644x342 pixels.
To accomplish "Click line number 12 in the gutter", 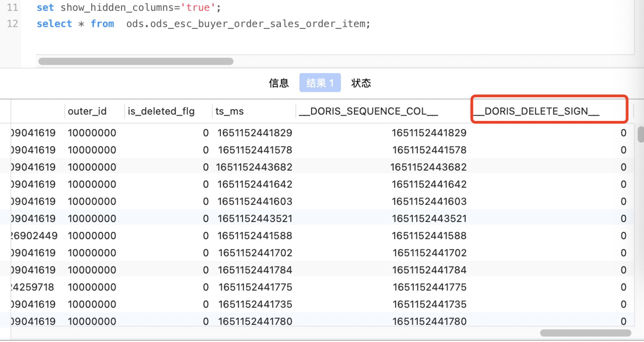I will 12,24.
